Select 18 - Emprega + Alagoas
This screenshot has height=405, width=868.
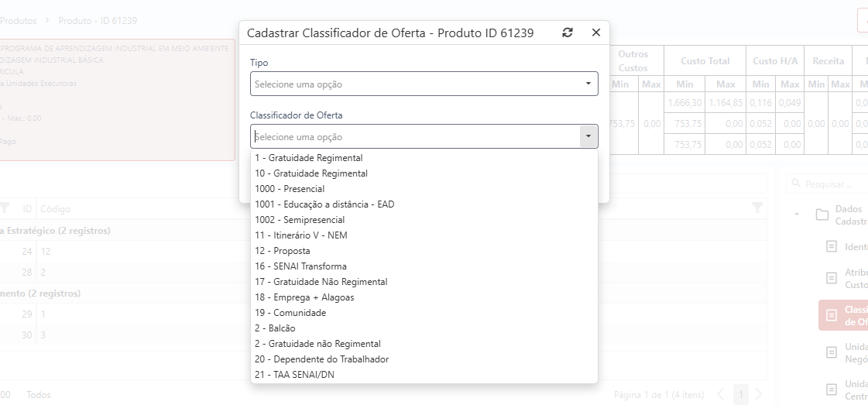tap(304, 297)
